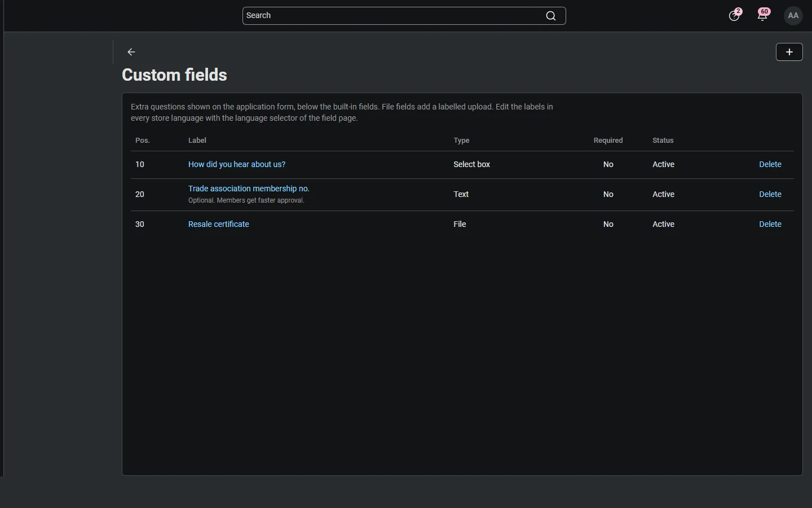Screen dimensions: 812x508
Task: Click the 'File' type cell
Action: (460, 224)
